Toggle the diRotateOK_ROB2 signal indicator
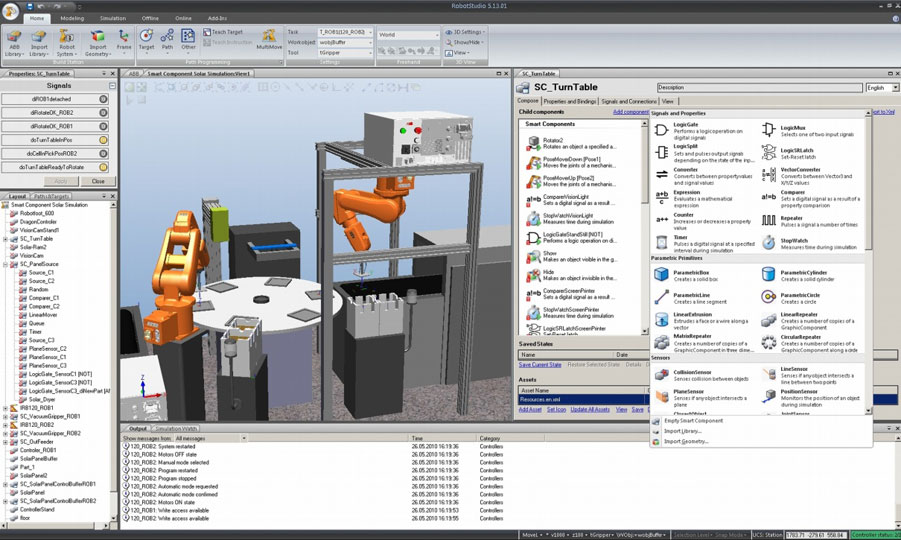 coord(104,113)
